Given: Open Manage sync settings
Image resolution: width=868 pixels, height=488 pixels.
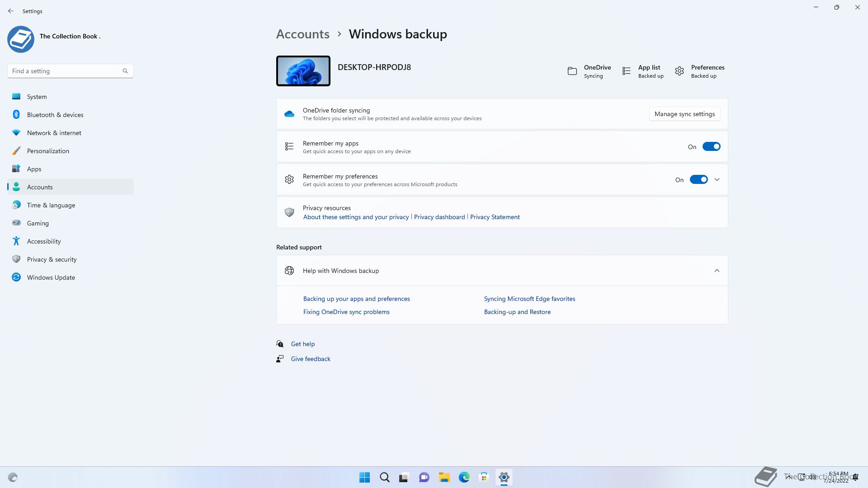Looking at the screenshot, I should click(684, 114).
